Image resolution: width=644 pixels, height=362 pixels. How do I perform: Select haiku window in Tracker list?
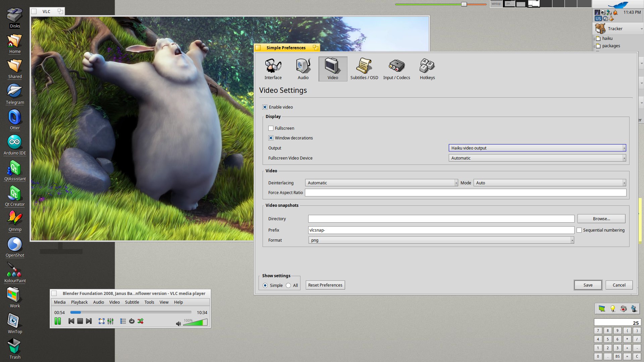click(618, 39)
